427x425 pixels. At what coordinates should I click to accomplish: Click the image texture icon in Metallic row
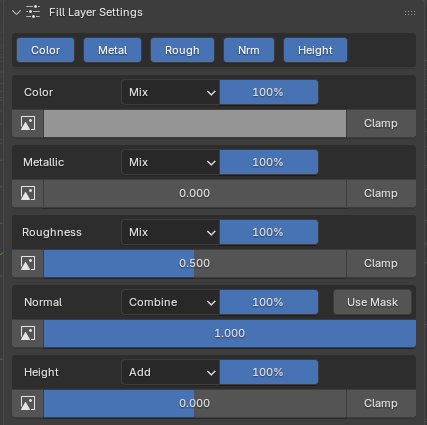[x=28, y=193]
